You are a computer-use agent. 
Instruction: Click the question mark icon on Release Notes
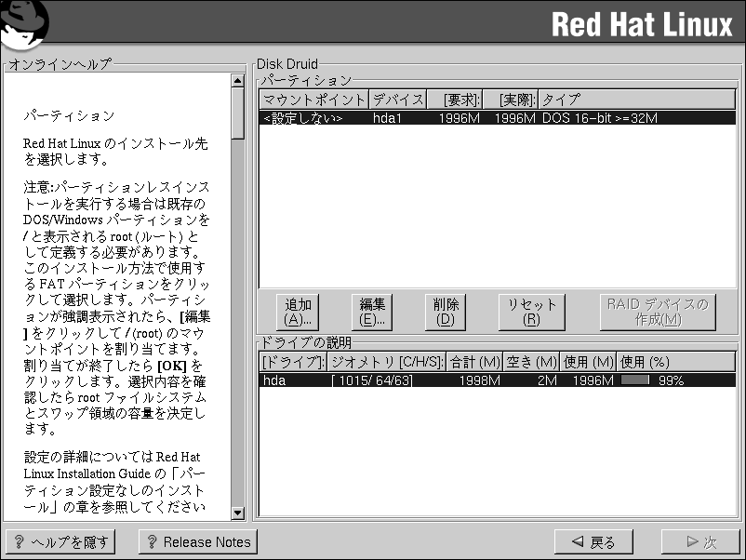(x=152, y=542)
